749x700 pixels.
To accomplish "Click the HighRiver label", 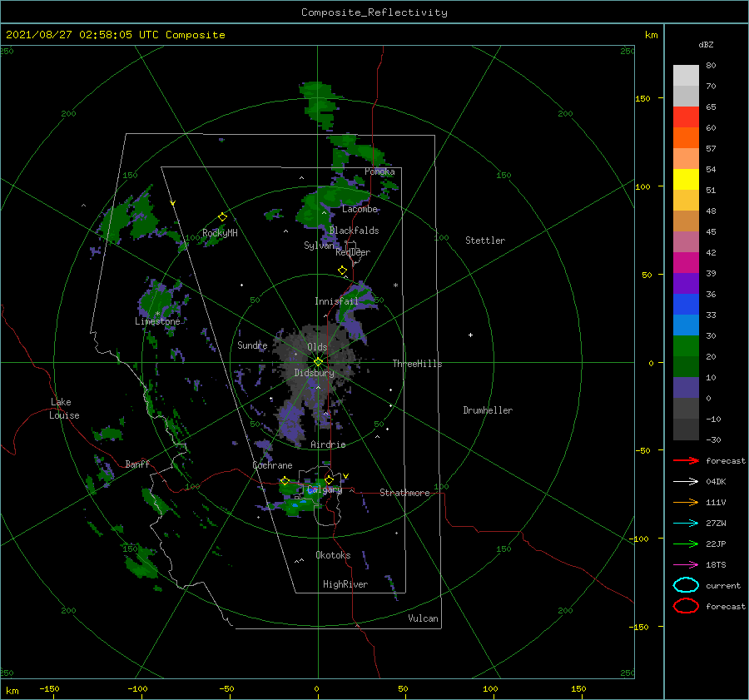I will (345, 584).
